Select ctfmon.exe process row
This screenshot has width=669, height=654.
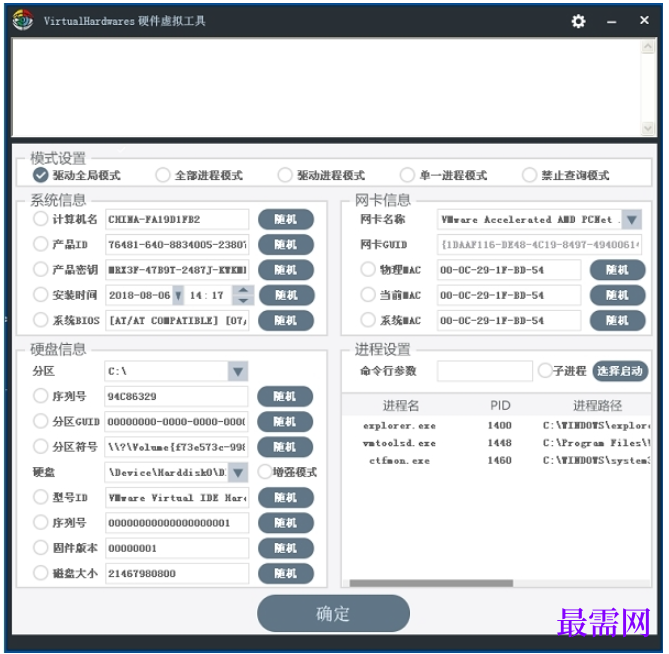(x=496, y=460)
